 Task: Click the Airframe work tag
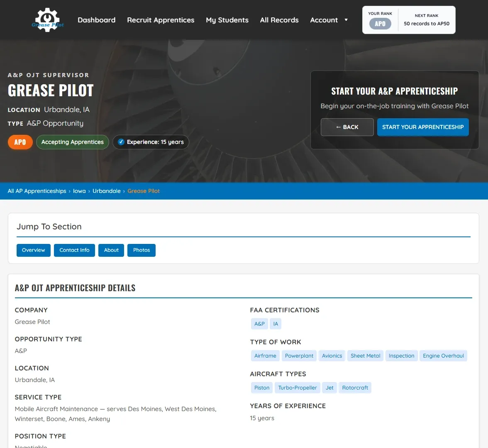tap(265, 356)
